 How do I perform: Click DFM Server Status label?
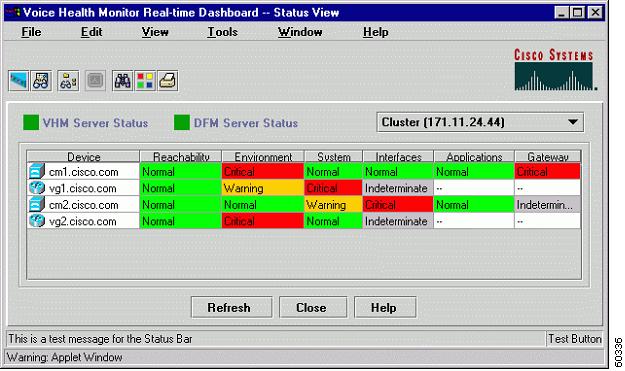pyautogui.click(x=246, y=123)
